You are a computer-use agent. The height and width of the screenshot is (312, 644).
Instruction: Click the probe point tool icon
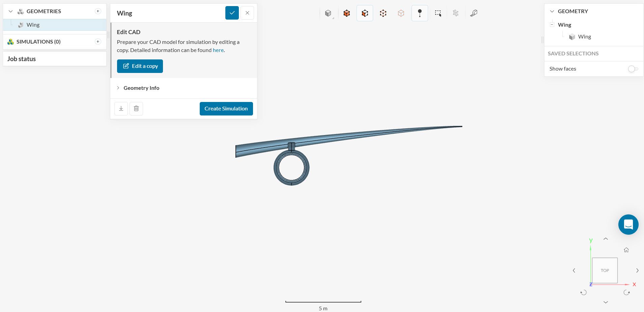[419, 13]
